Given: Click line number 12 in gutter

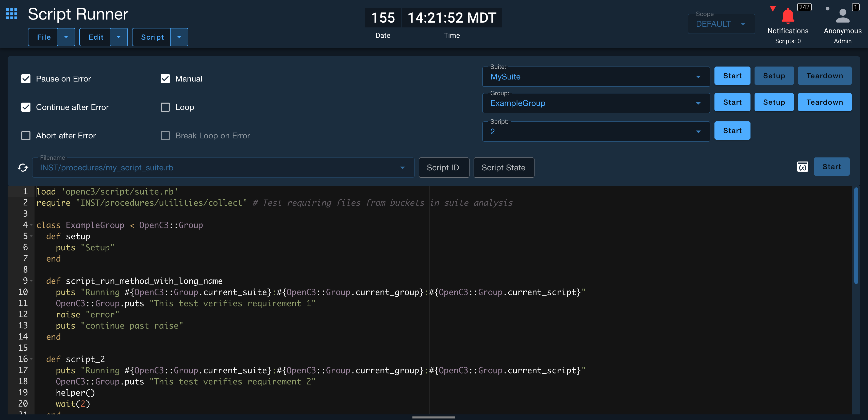Looking at the screenshot, I should coord(23,314).
